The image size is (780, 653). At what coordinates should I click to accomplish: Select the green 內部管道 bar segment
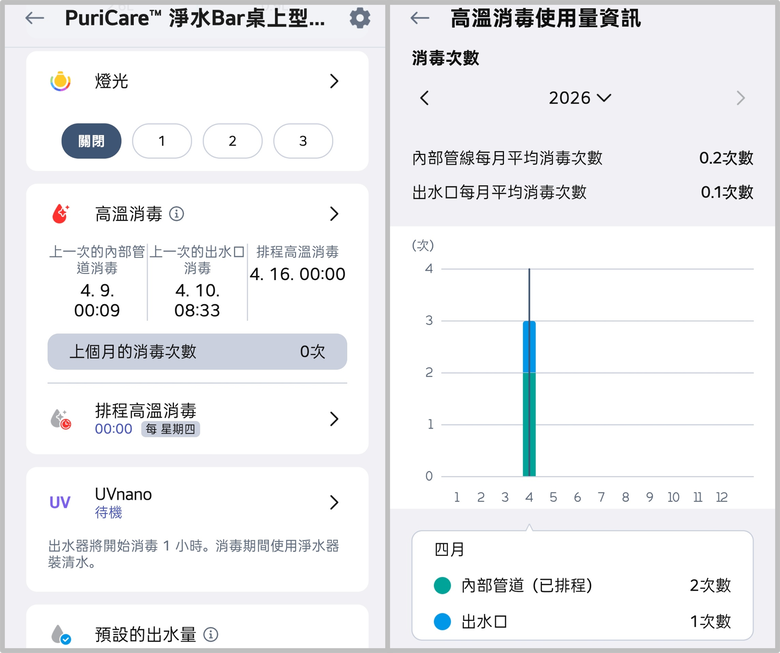click(x=529, y=424)
